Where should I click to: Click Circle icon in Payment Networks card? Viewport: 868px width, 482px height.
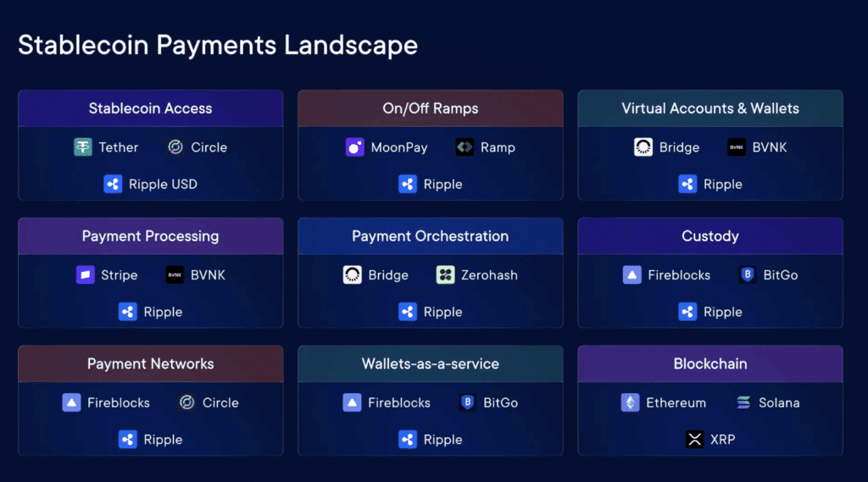(187, 403)
